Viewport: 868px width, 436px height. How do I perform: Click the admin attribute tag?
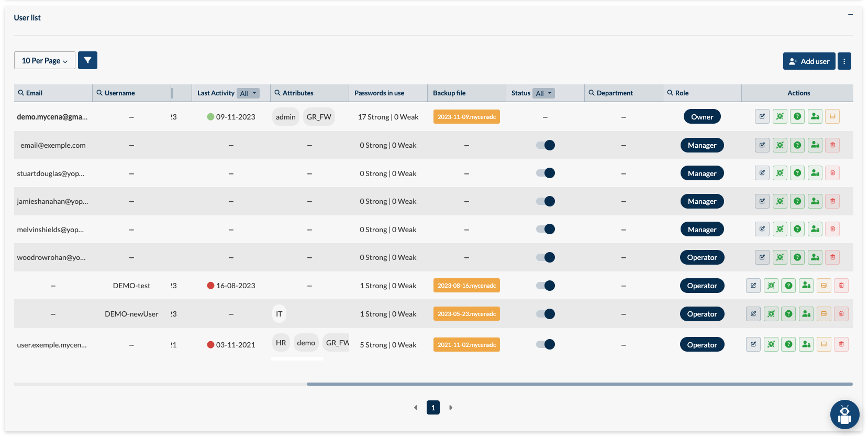pos(286,117)
